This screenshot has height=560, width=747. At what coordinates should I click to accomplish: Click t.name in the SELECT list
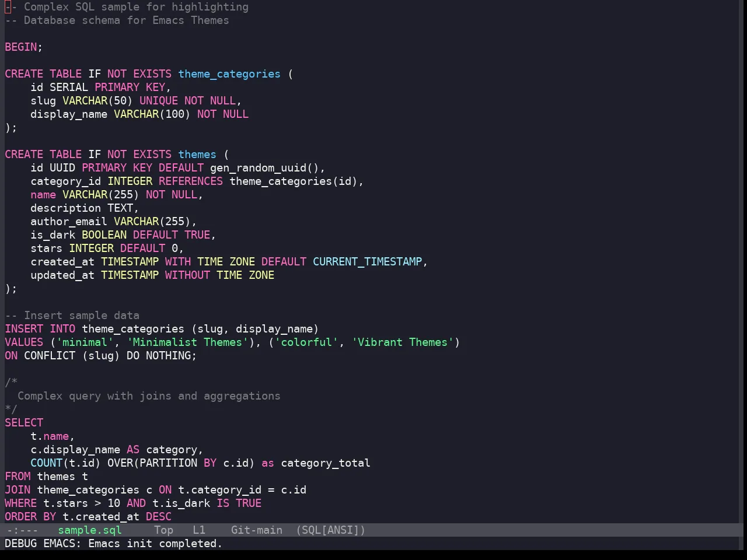coord(50,436)
